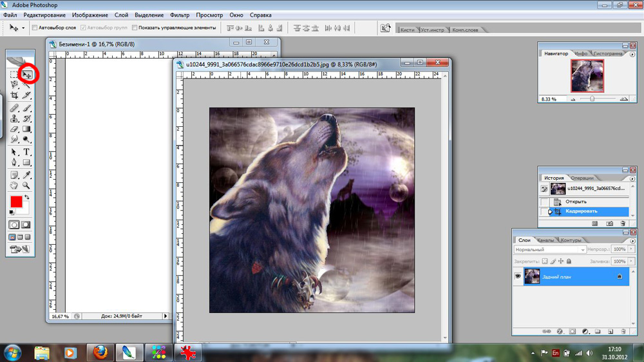Select the Открыть history state
The image size is (644, 362).
click(589, 202)
